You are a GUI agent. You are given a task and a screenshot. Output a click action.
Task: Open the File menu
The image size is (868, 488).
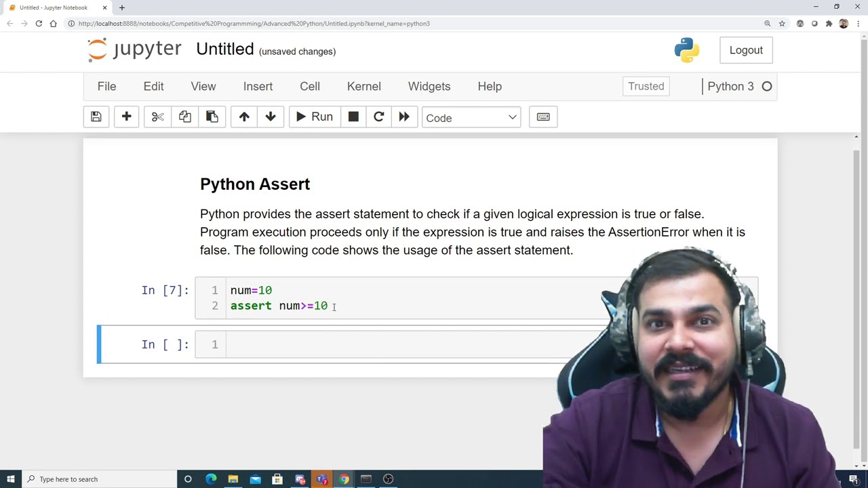(x=106, y=86)
